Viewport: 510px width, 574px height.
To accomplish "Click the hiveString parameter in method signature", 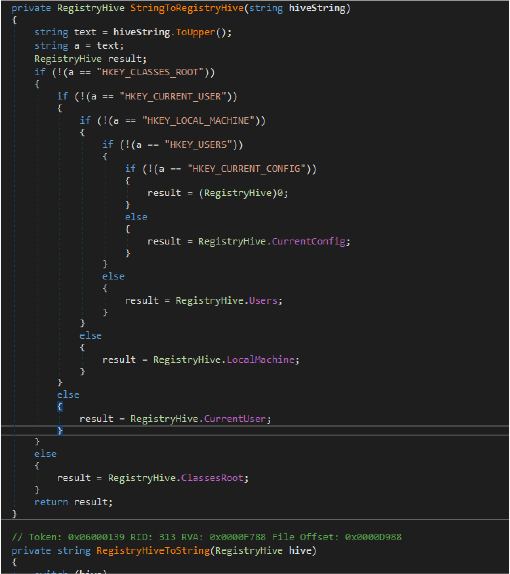I will [x=317, y=8].
